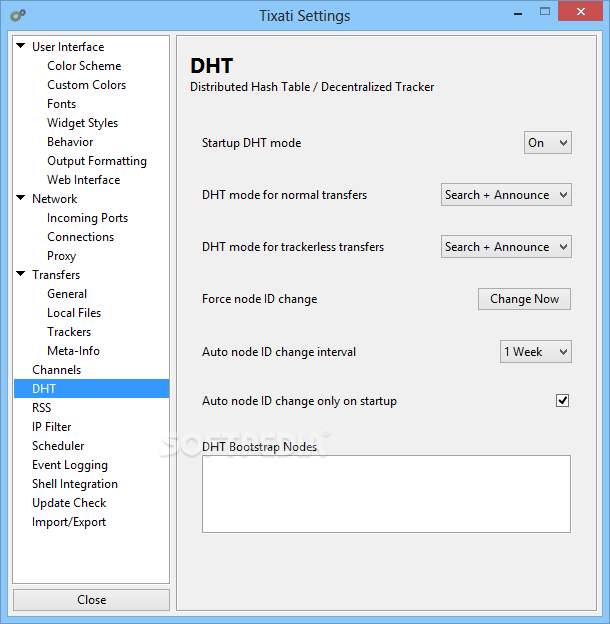Viewport: 610px width, 624px height.
Task: Open Channels settings page
Action: [57, 370]
